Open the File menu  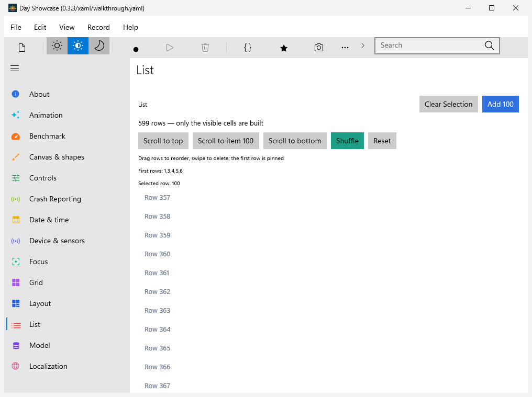point(16,28)
